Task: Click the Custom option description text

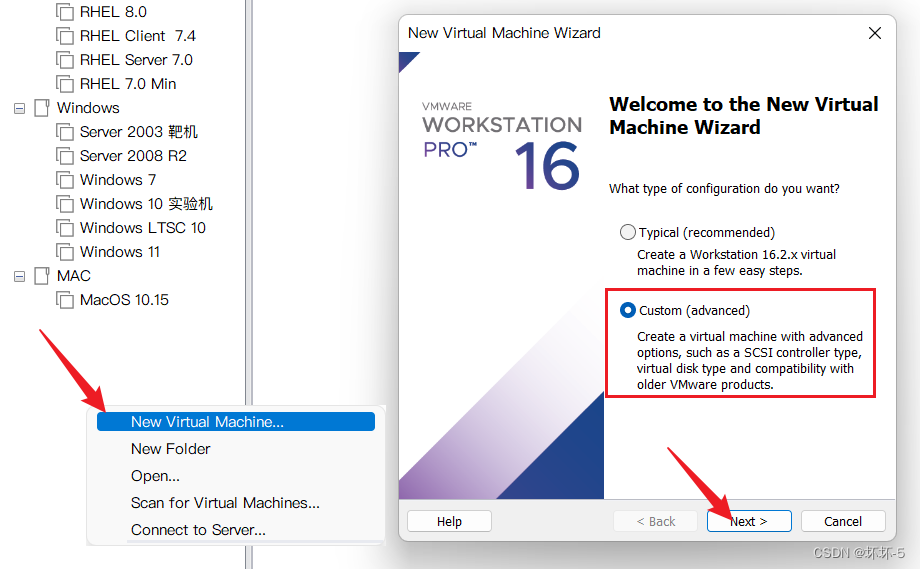Action: click(750, 361)
